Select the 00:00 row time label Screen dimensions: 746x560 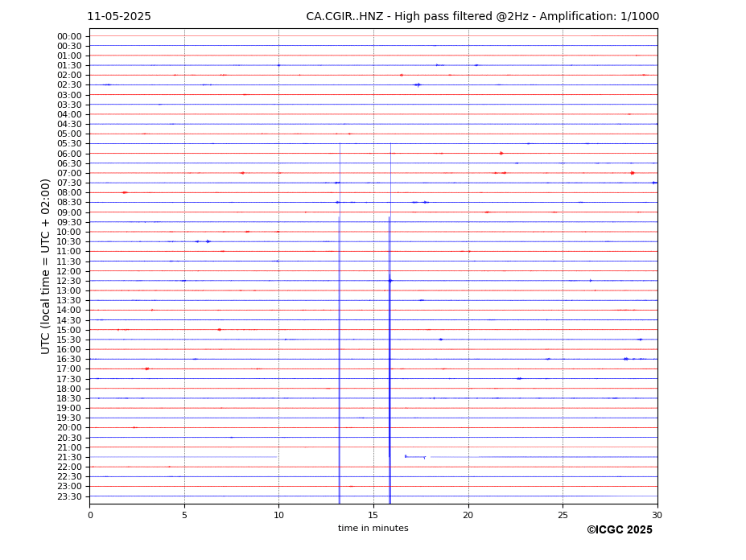(69, 37)
